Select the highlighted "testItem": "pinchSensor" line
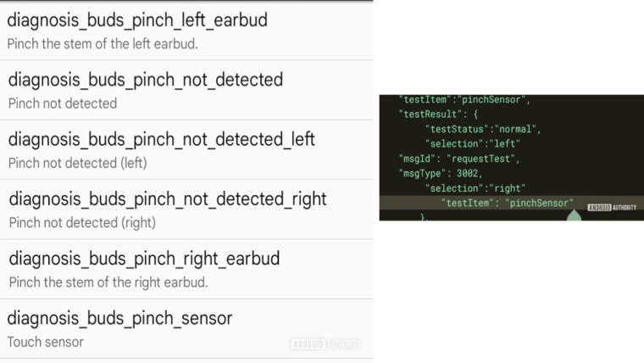This screenshot has width=644, height=363. point(507,203)
